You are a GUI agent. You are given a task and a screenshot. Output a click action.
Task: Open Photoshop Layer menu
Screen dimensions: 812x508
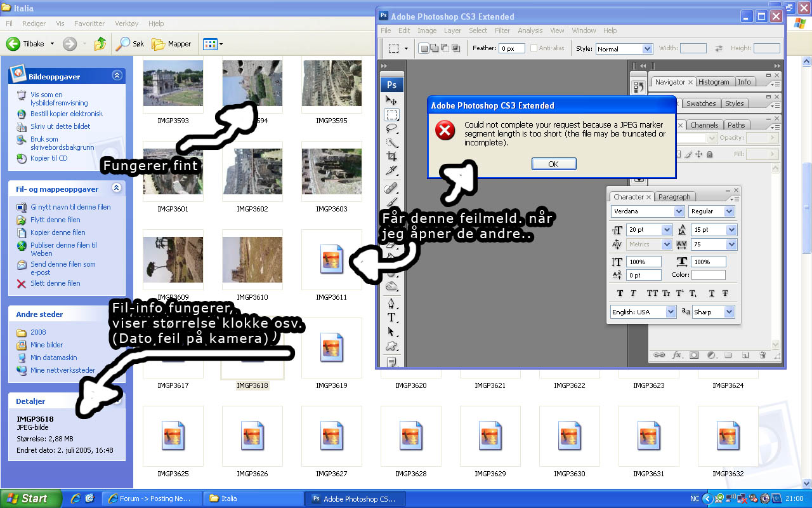click(x=453, y=30)
